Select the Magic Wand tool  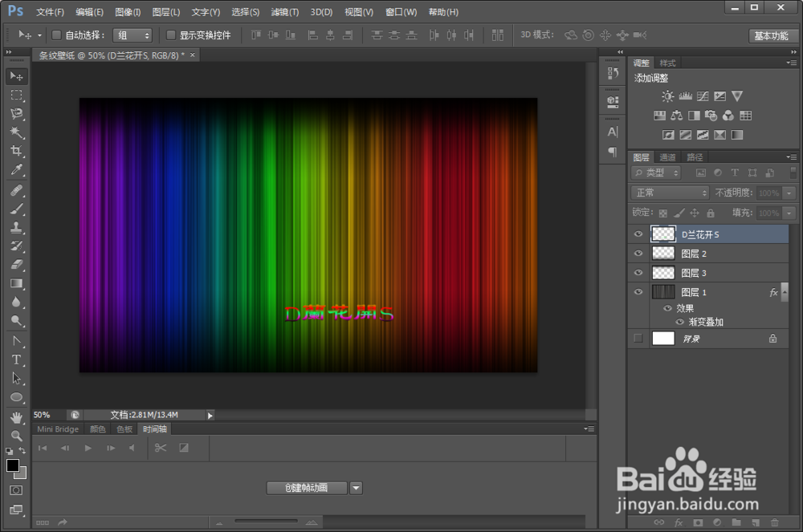[x=16, y=132]
